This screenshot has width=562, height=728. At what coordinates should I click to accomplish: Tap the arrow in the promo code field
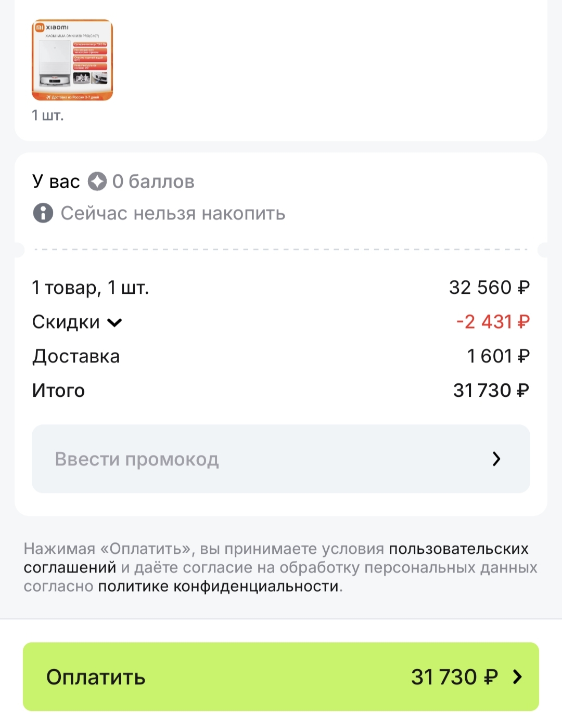[496, 459]
